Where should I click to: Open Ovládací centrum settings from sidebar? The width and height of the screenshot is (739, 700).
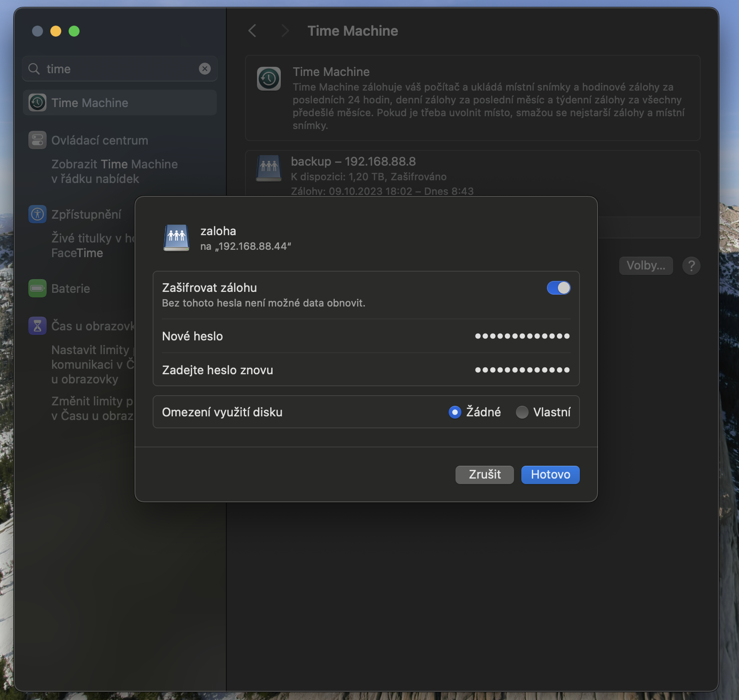click(99, 140)
